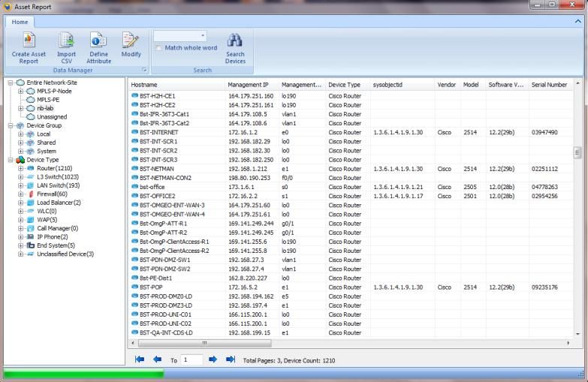588x382 pixels.
Task: Select the Router(1210) device type icon
Action: (31, 168)
